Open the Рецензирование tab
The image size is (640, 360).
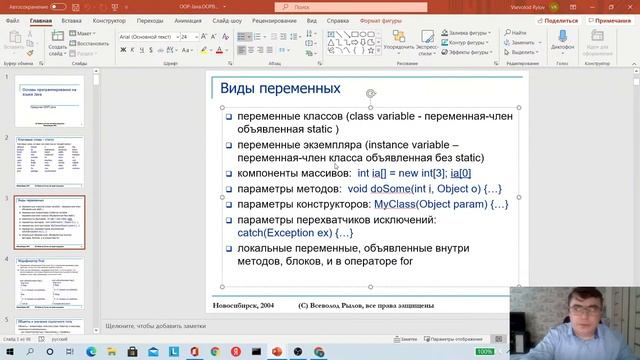(274, 20)
